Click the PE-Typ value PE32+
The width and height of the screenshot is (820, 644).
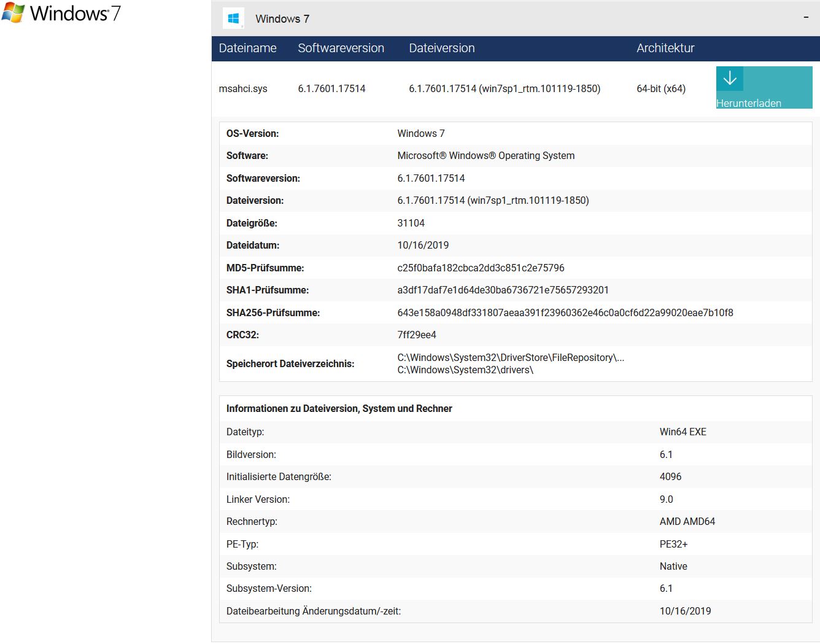pos(674,544)
